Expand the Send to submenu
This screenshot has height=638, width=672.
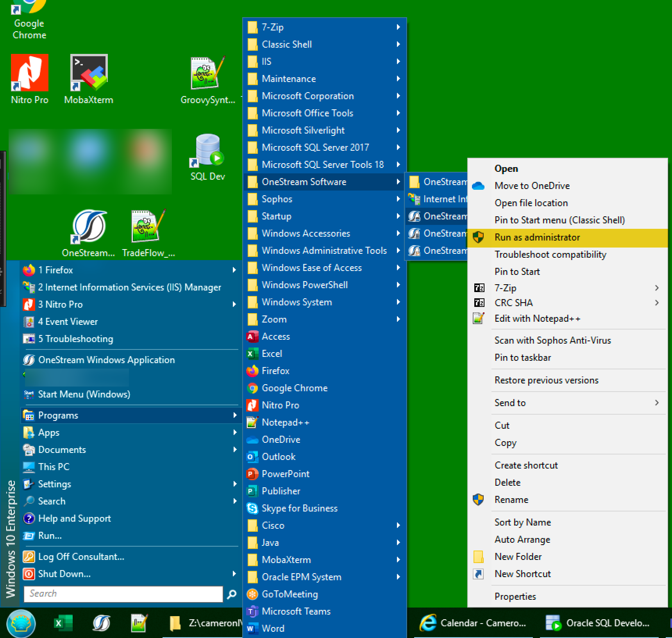[568, 403]
